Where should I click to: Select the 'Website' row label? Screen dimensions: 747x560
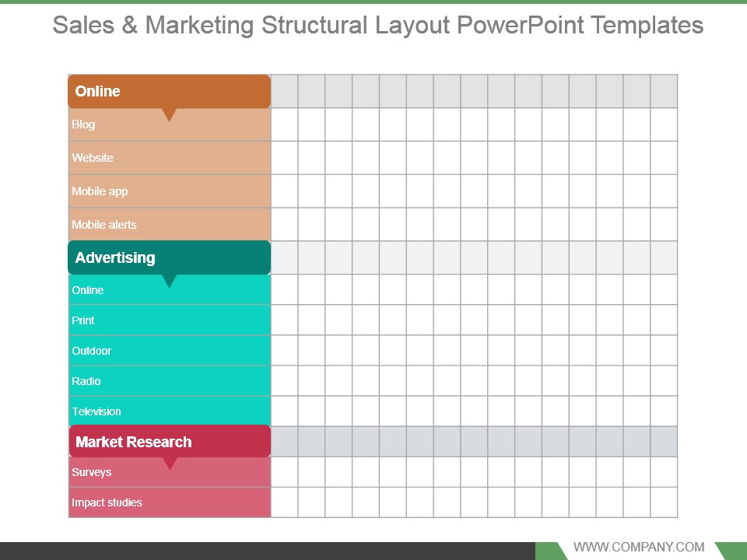93,158
